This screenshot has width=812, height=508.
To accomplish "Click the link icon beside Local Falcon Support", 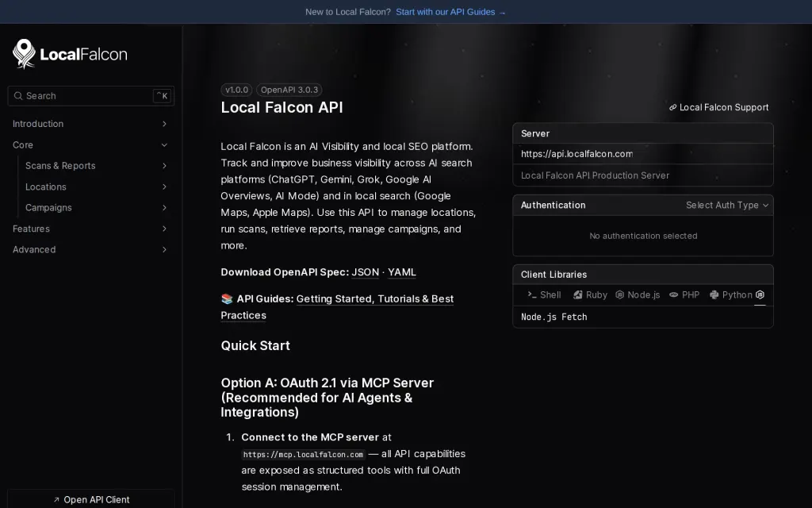I will pyautogui.click(x=672, y=107).
